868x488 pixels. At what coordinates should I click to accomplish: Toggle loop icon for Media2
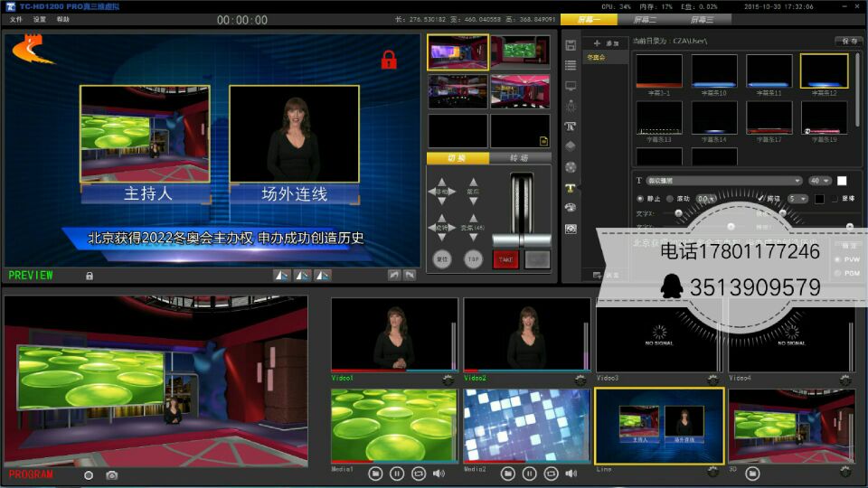pyautogui.click(x=551, y=473)
